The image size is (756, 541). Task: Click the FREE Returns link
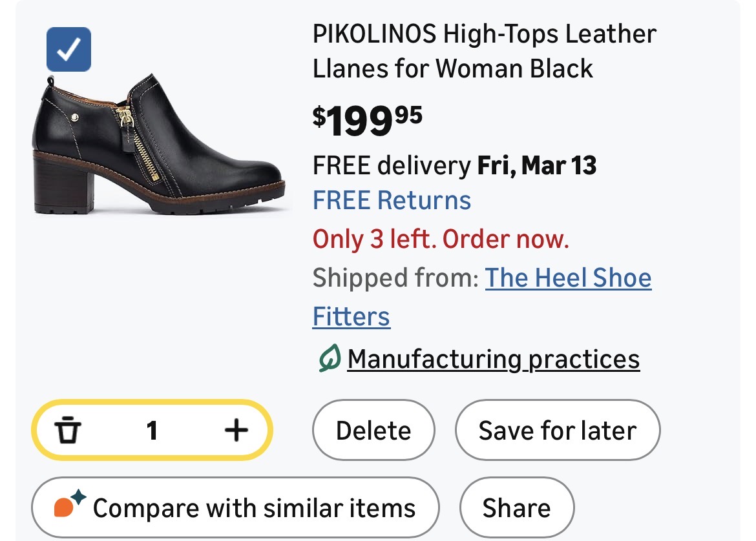(x=392, y=200)
